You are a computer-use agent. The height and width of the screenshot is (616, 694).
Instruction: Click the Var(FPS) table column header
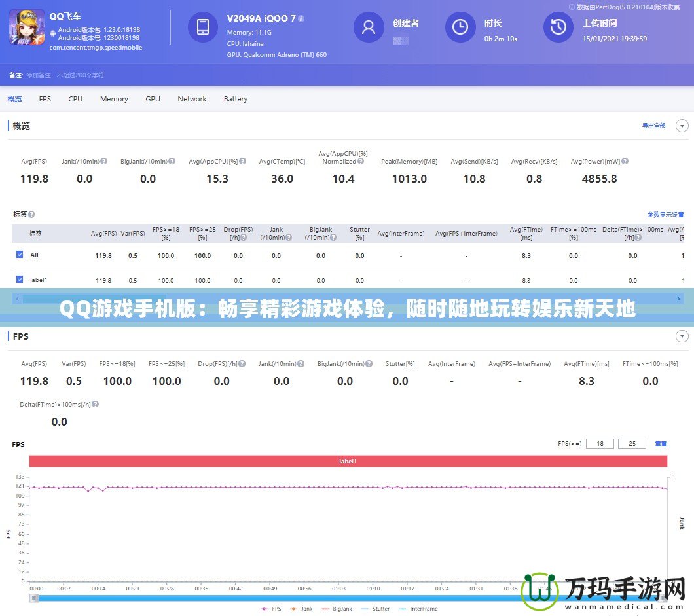tap(133, 233)
